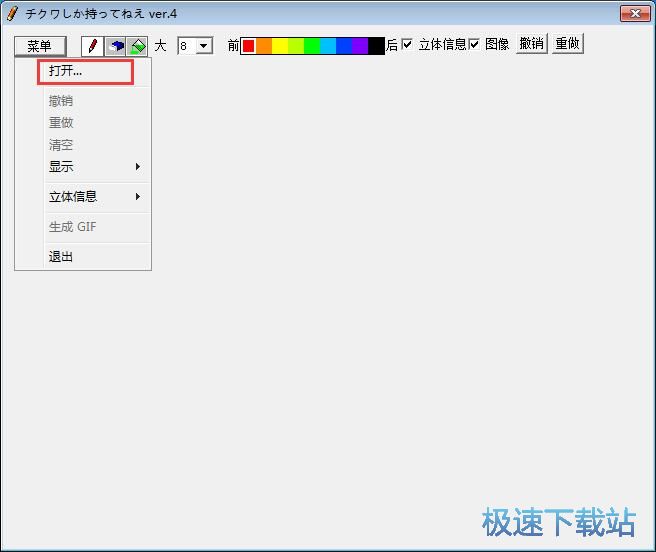This screenshot has height=552, width=656.
Task: Select the blue eraser tool icon
Action: pyautogui.click(x=115, y=46)
